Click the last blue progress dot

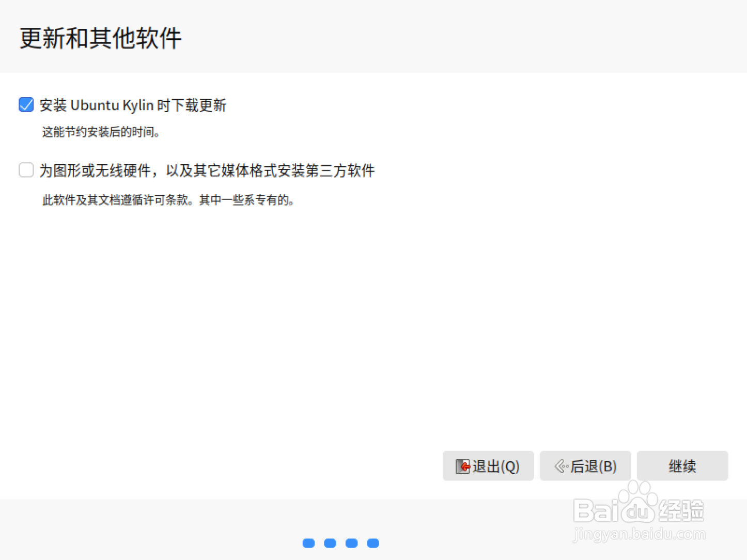click(x=372, y=543)
